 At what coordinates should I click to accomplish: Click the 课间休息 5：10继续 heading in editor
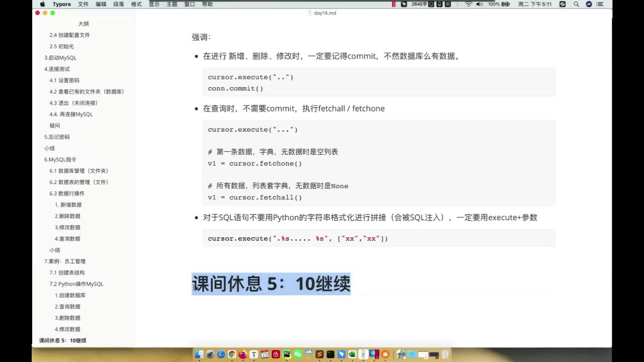pyautogui.click(x=271, y=284)
